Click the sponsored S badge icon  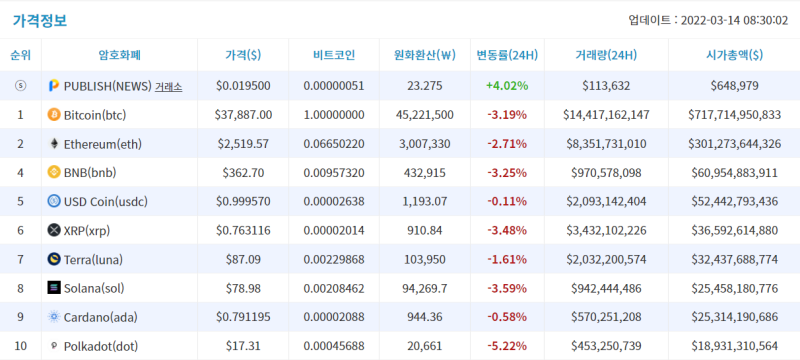[x=20, y=86]
